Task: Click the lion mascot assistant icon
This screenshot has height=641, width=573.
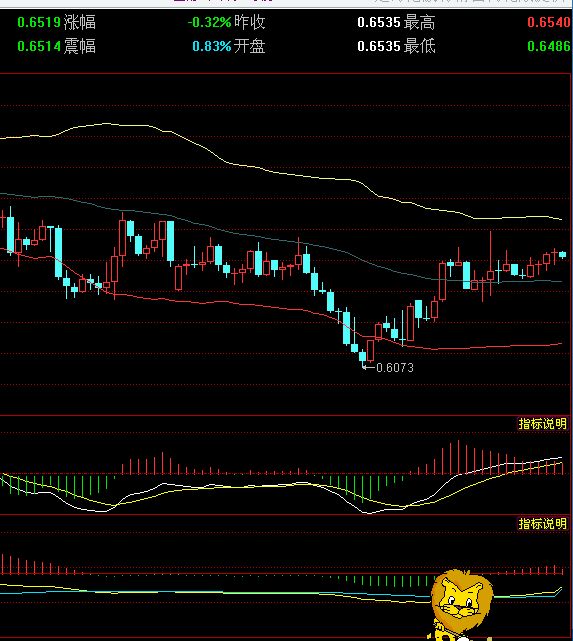Action: click(x=461, y=606)
